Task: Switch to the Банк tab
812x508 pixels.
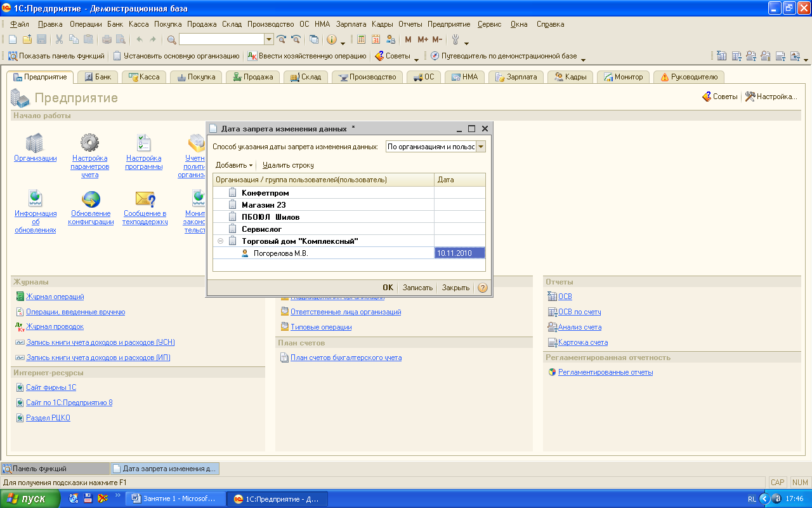Action: pos(97,77)
